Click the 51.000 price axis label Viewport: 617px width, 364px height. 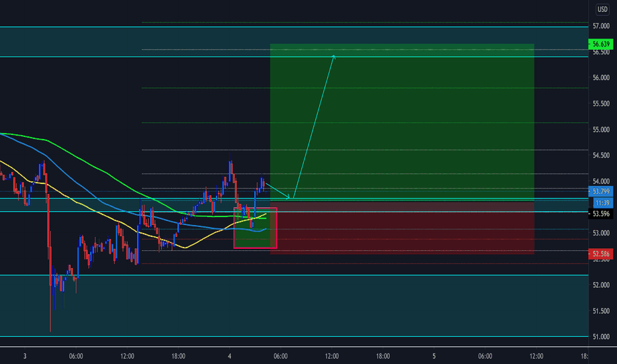(x=601, y=337)
